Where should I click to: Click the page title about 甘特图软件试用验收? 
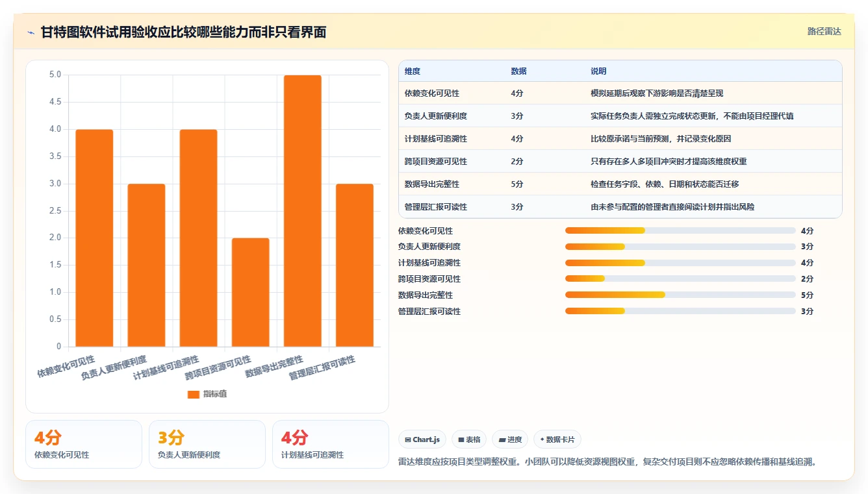[183, 32]
